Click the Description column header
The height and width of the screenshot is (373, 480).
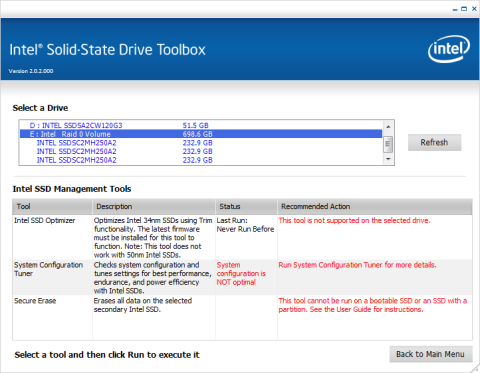point(154,207)
